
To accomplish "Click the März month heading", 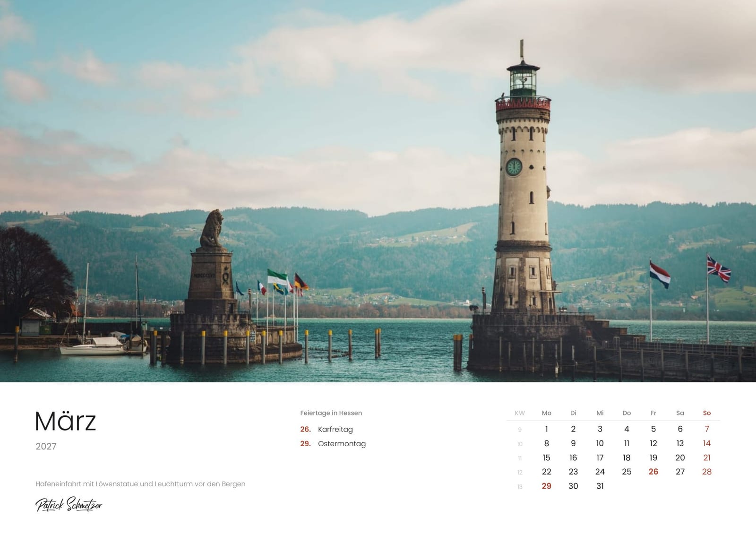I will (66, 420).
